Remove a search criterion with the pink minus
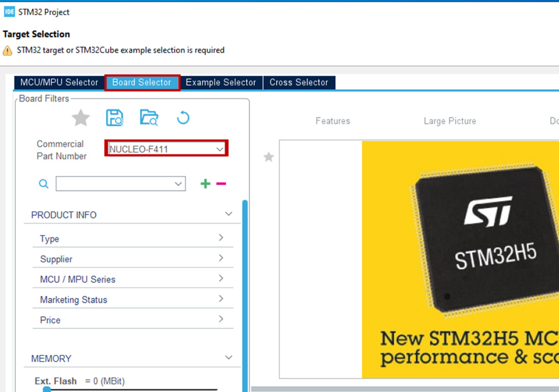Viewport: 559px width, 392px height. pos(221,184)
